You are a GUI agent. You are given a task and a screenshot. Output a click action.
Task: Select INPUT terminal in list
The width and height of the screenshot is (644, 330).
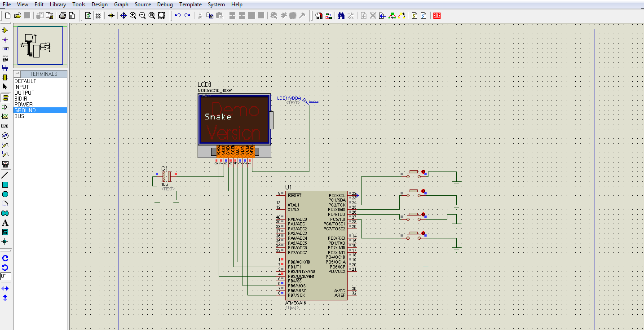pyautogui.click(x=40, y=87)
